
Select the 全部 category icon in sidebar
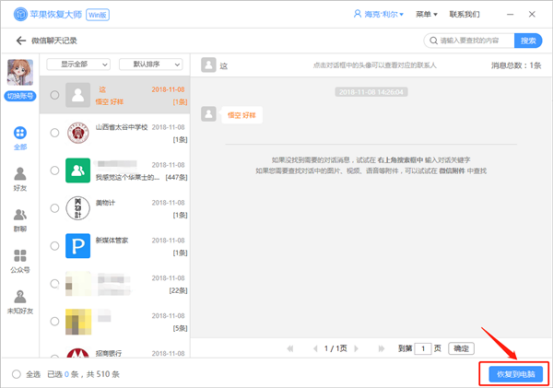[20, 133]
